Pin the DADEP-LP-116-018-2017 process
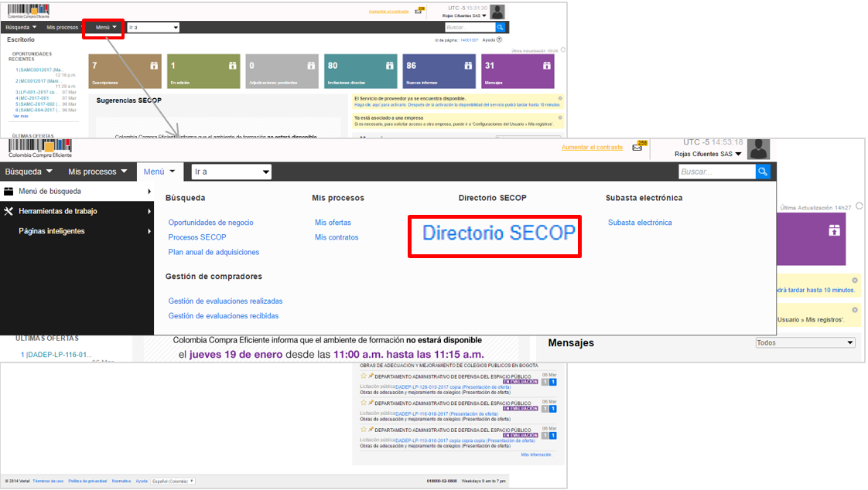This screenshot has width=868, height=490. tap(371, 403)
